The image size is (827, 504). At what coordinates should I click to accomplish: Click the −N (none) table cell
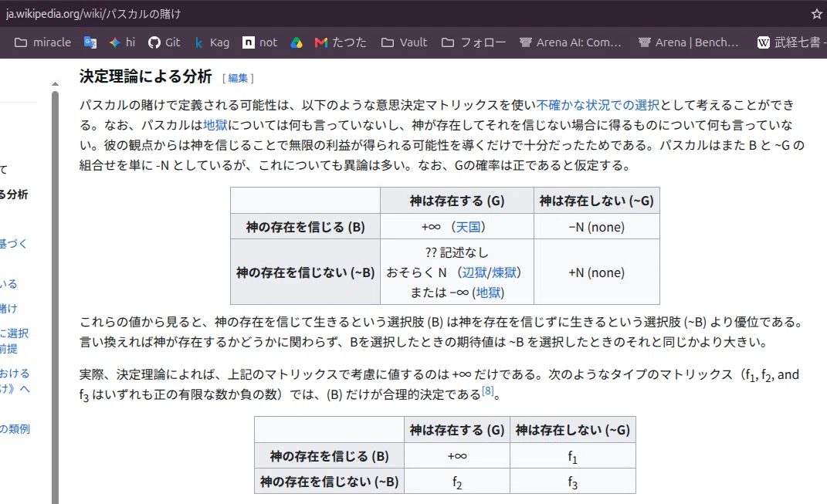tap(597, 227)
